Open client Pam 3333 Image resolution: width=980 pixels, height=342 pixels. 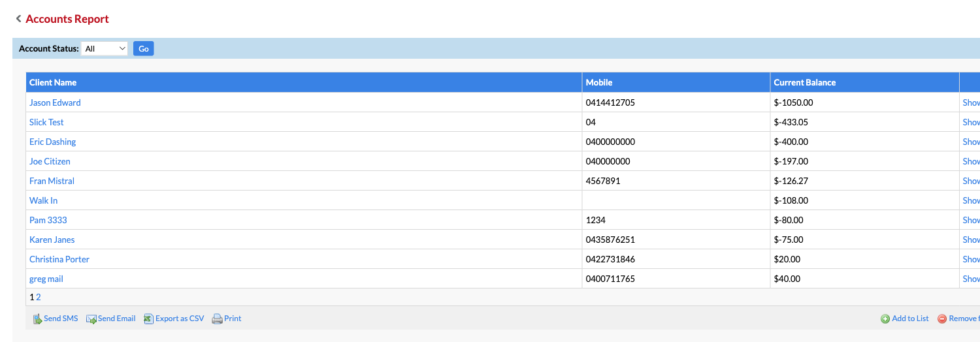pos(48,220)
